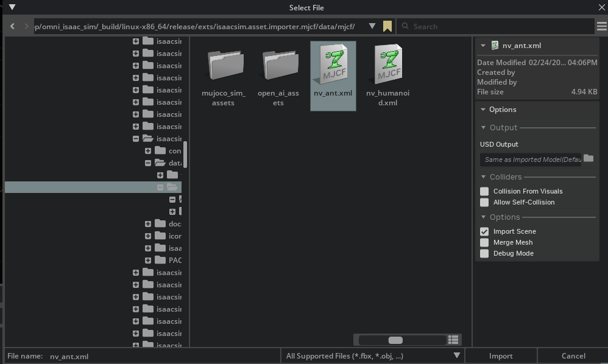The image size is (608, 364).
Task: Click the Cancel button
Action: point(573,356)
